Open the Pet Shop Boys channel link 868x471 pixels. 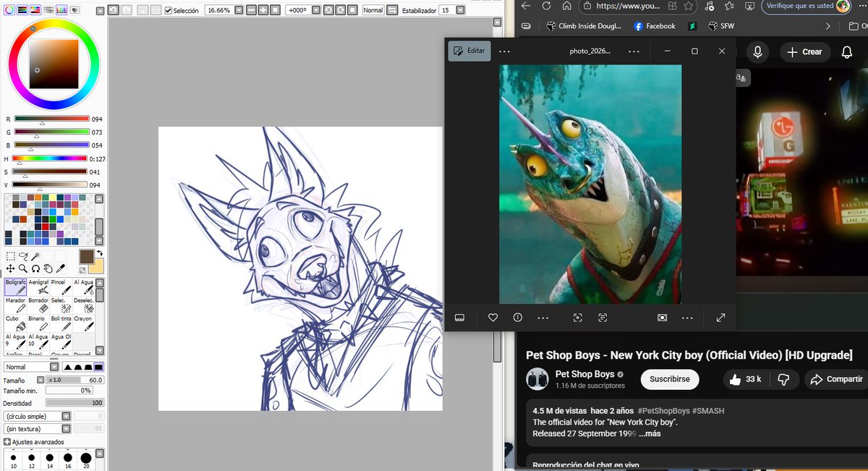coord(584,374)
